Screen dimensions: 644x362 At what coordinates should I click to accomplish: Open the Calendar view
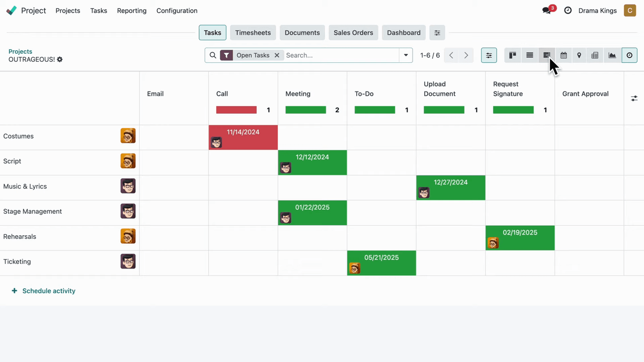[x=563, y=55]
